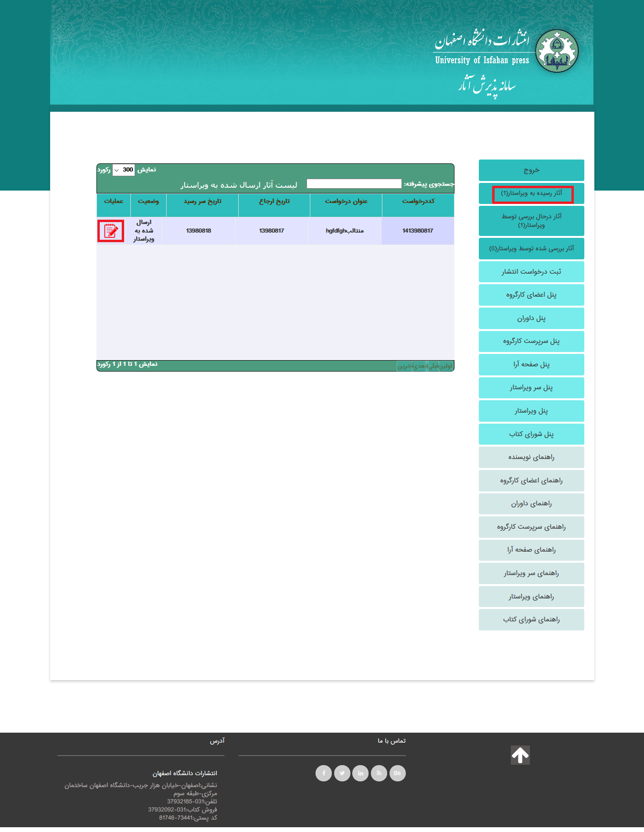Open آثار بررسی شده توسط ویراستار(0) in the sidebar

click(531, 249)
